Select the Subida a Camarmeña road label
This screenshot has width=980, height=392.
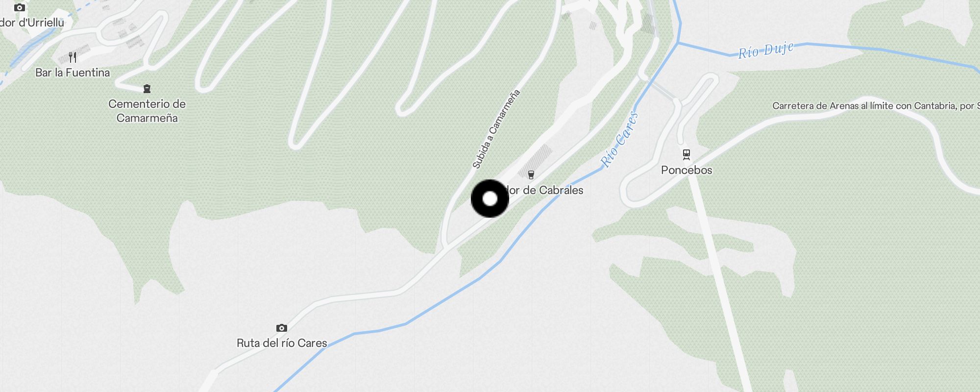[x=496, y=129]
